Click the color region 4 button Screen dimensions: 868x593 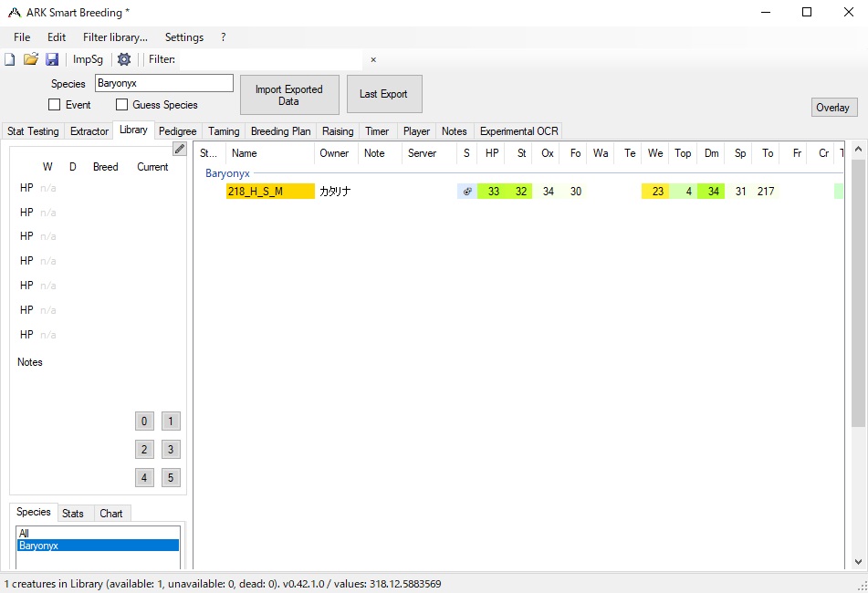(144, 477)
